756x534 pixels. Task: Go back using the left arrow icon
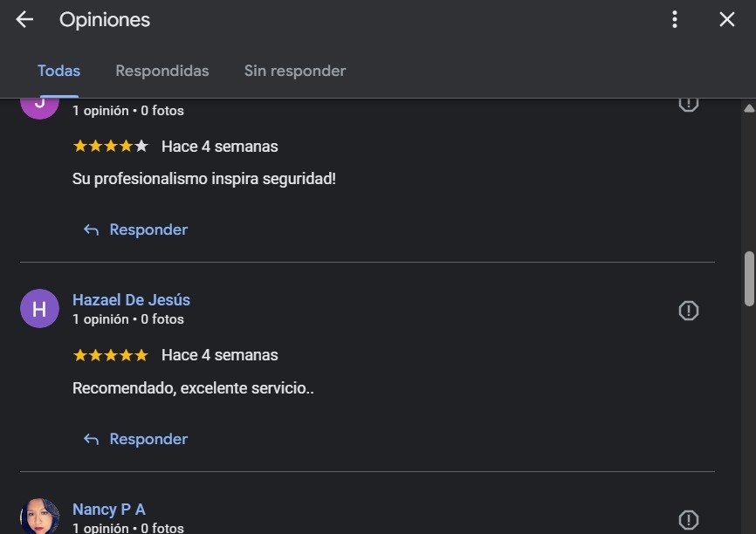click(x=24, y=19)
